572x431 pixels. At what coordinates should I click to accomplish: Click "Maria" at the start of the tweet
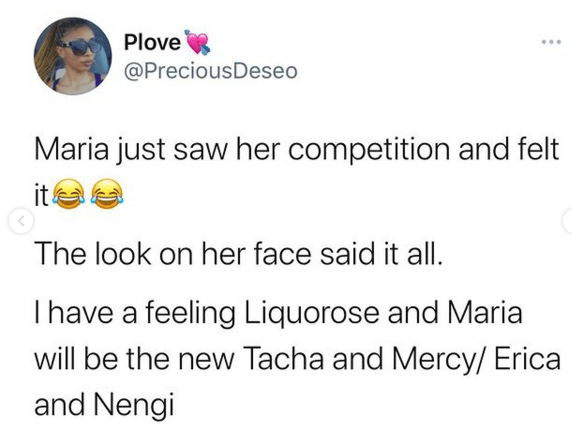click(x=72, y=149)
